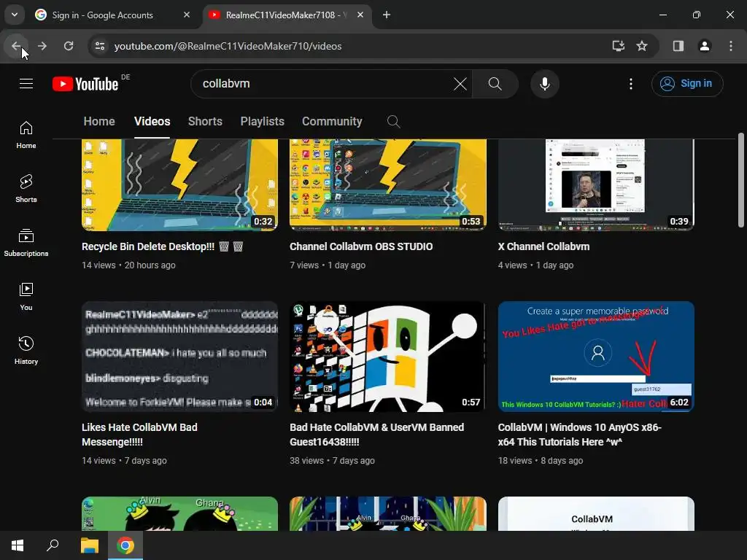
Task: Open File Explorer from taskbar
Action: coord(89,545)
